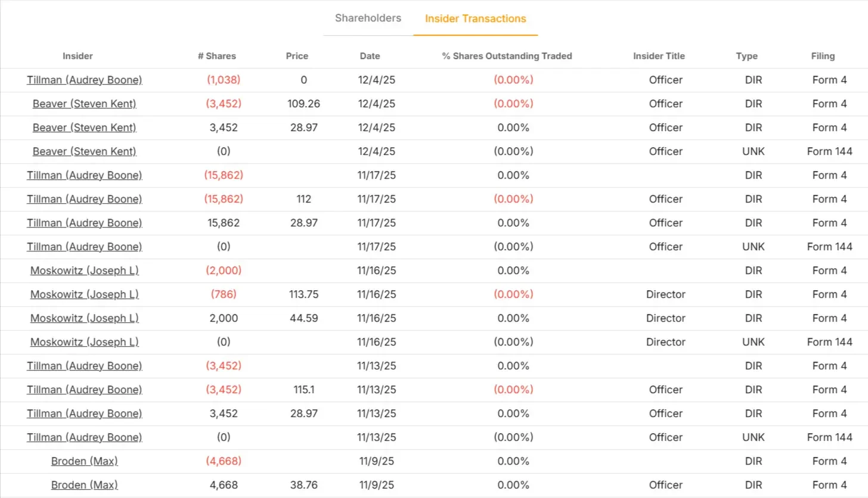Sort the table by Insider Title

(x=659, y=56)
